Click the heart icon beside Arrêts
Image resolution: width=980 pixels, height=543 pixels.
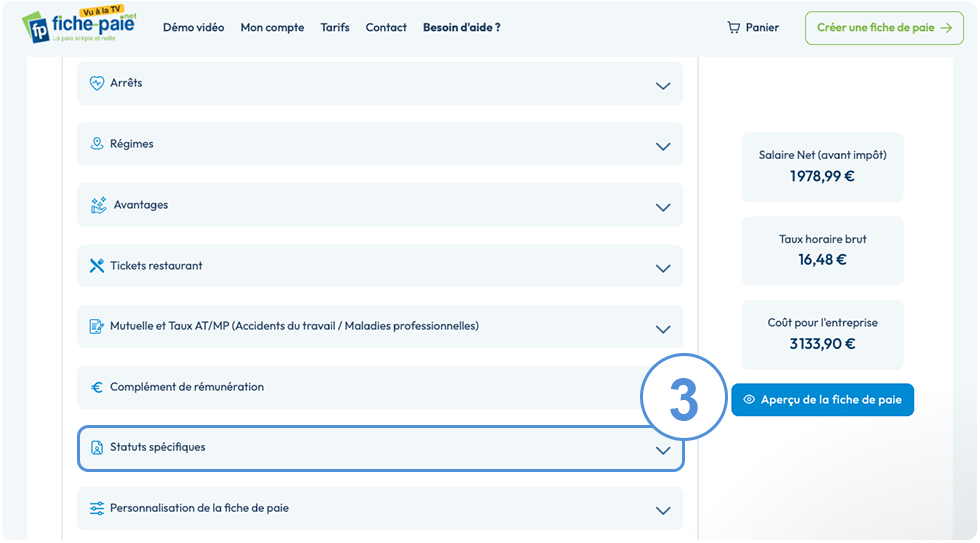(x=97, y=83)
